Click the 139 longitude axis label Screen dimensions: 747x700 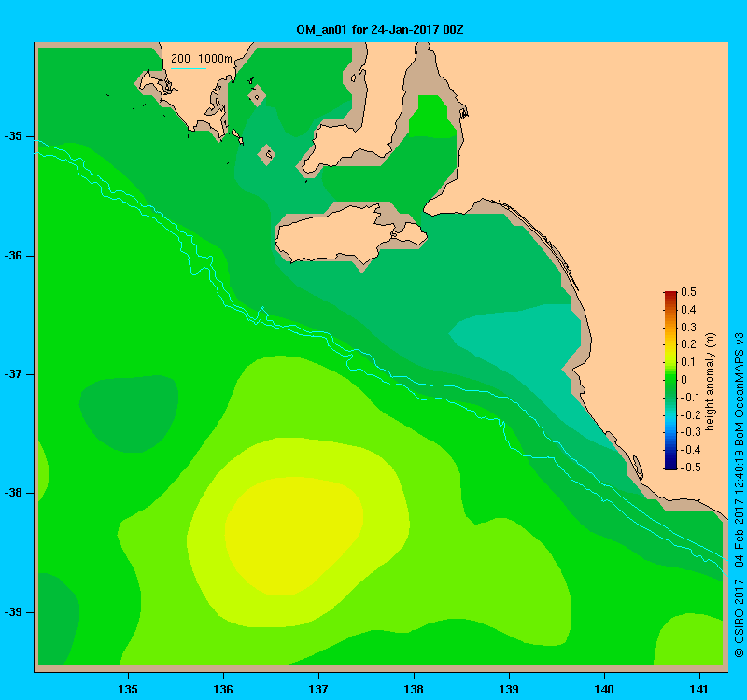509,689
